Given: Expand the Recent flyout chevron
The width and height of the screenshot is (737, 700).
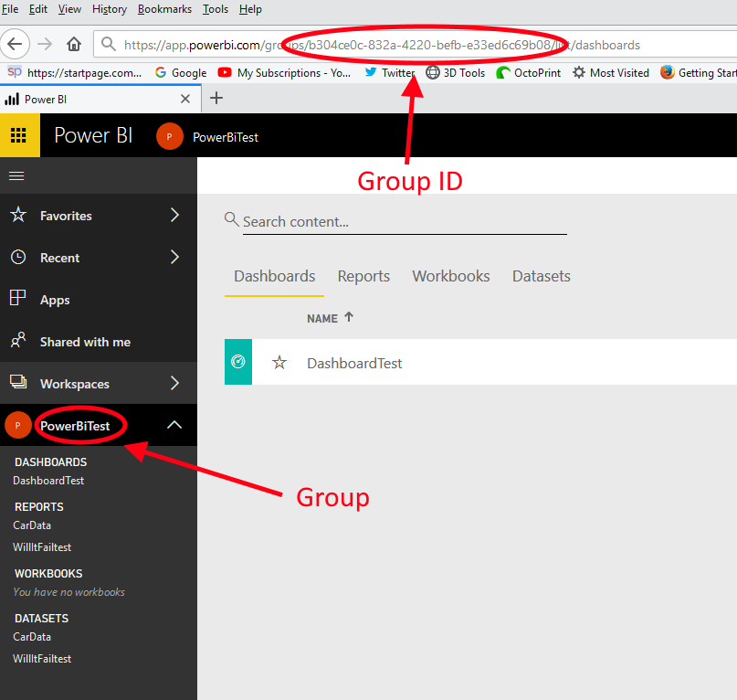Looking at the screenshot, I should 174,257.
